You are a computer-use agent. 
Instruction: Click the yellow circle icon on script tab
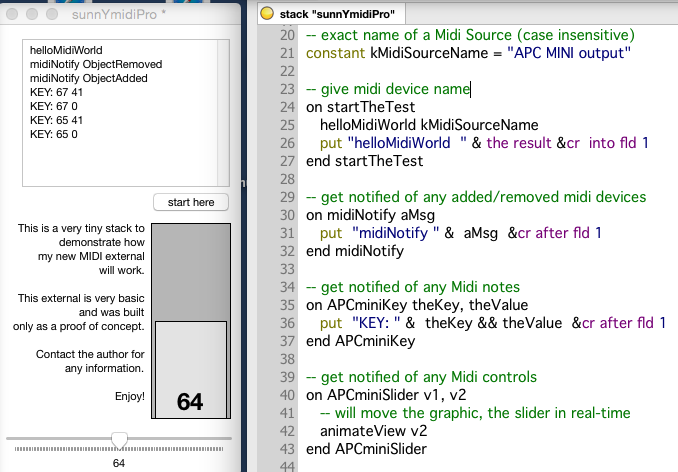[266, 14]
